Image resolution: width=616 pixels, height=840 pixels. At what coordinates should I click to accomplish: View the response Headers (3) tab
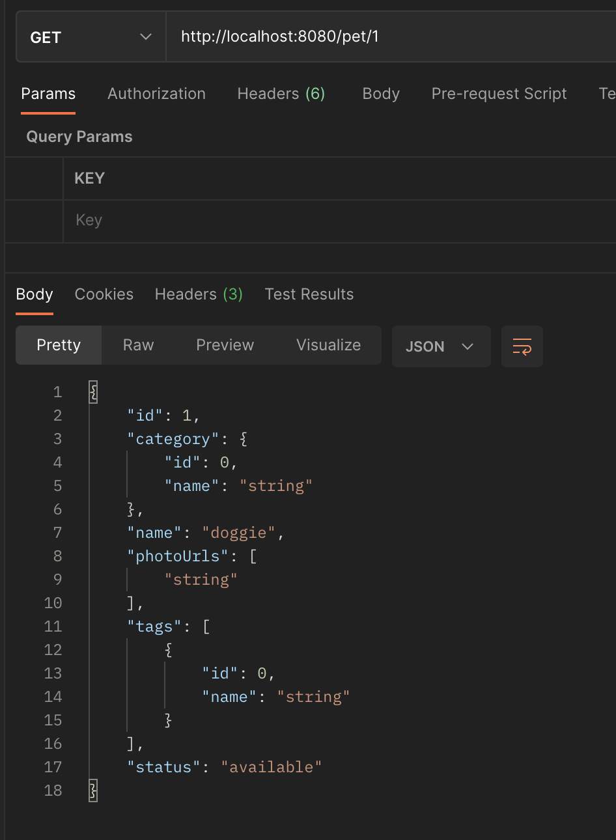tap(199, 294)
